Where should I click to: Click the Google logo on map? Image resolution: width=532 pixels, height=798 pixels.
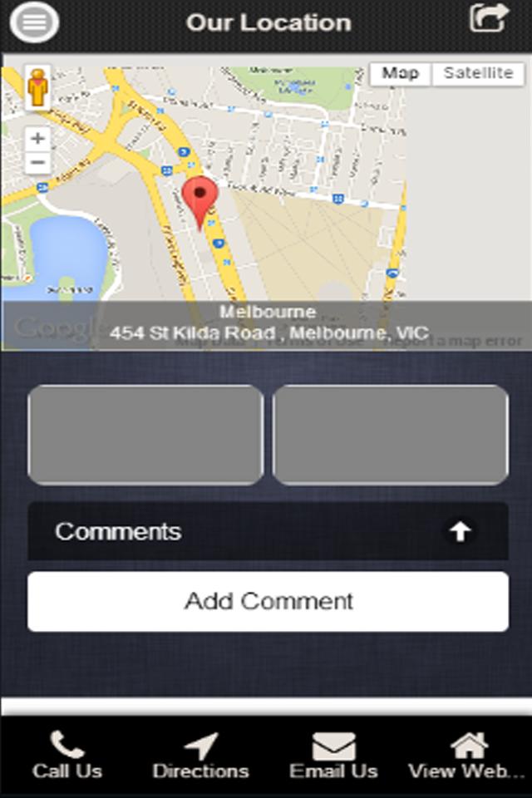[x=57, y=328]
